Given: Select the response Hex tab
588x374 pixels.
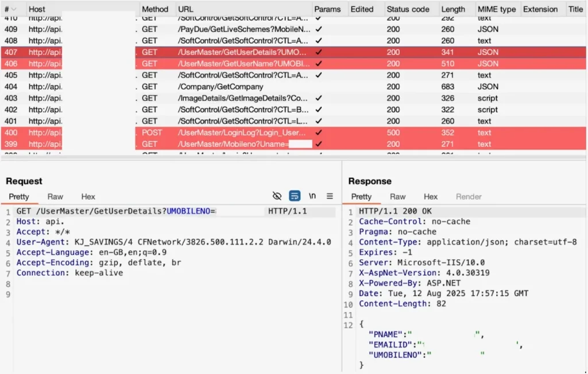Looking at the screenshot, I should click(431, 197).
